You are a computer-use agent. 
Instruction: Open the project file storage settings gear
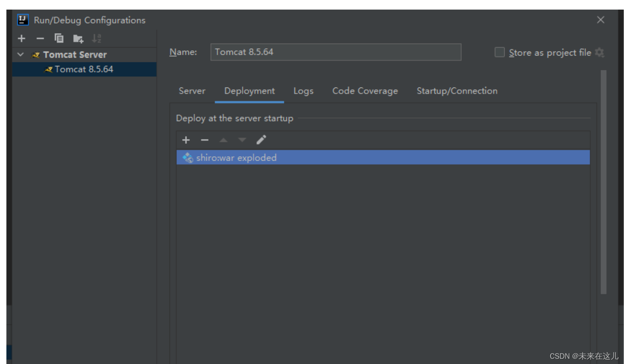pos(599,52)
